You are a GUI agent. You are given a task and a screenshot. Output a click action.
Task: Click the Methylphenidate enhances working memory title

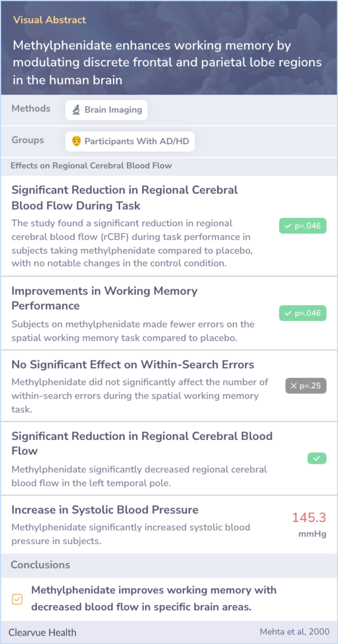[x=167, y=63]
